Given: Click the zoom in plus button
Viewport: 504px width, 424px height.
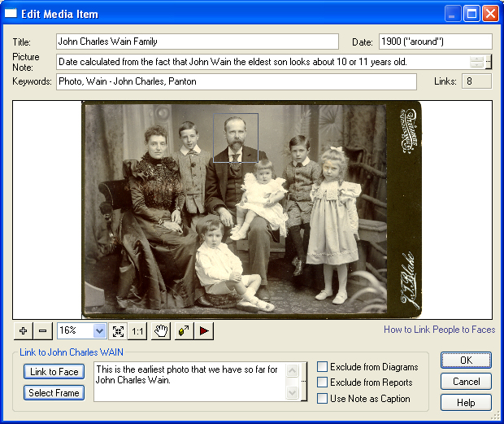Looking at the screenshot, I should click(x=23, y=330).
